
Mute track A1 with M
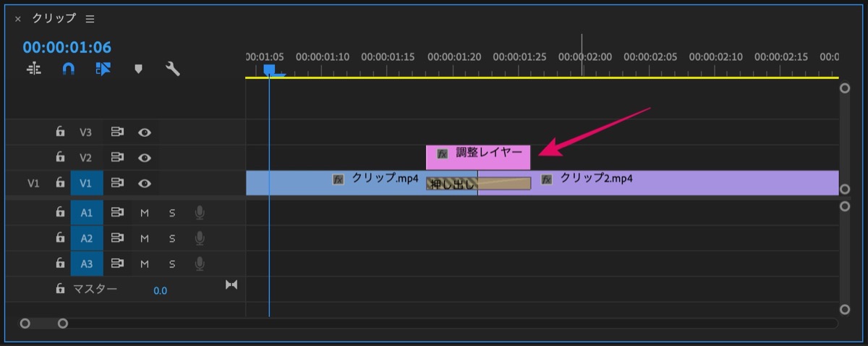tap(145, 213)
